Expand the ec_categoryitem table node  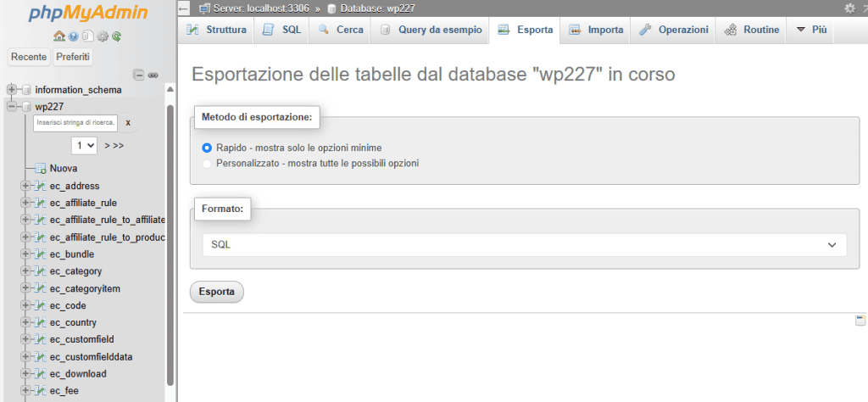click(25, 288)
